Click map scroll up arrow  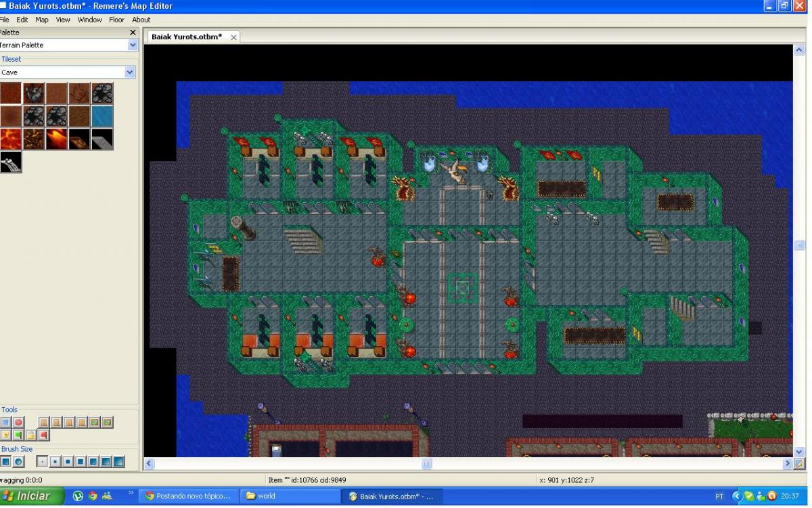[799, 49]
